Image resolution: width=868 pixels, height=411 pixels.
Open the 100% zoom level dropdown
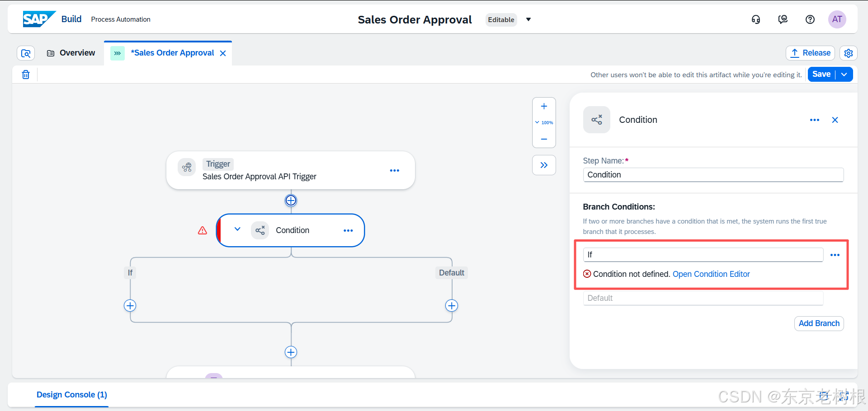point(544,122)
